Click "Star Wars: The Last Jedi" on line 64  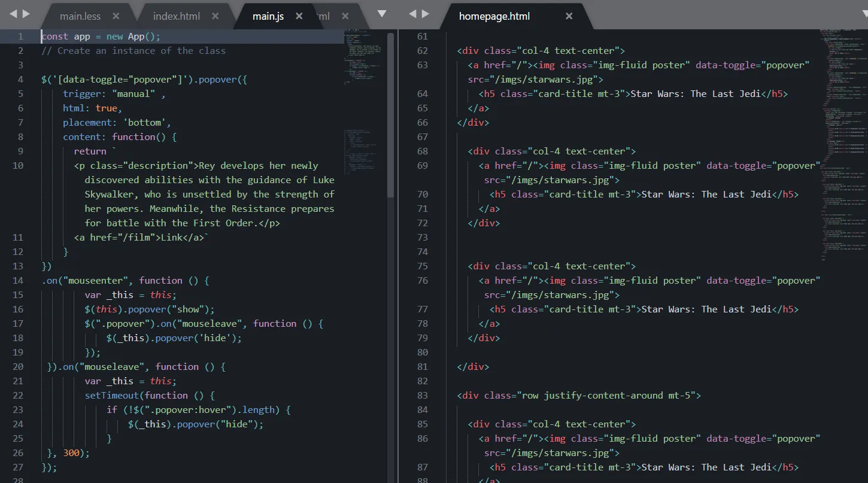click(x=696, y=94)
